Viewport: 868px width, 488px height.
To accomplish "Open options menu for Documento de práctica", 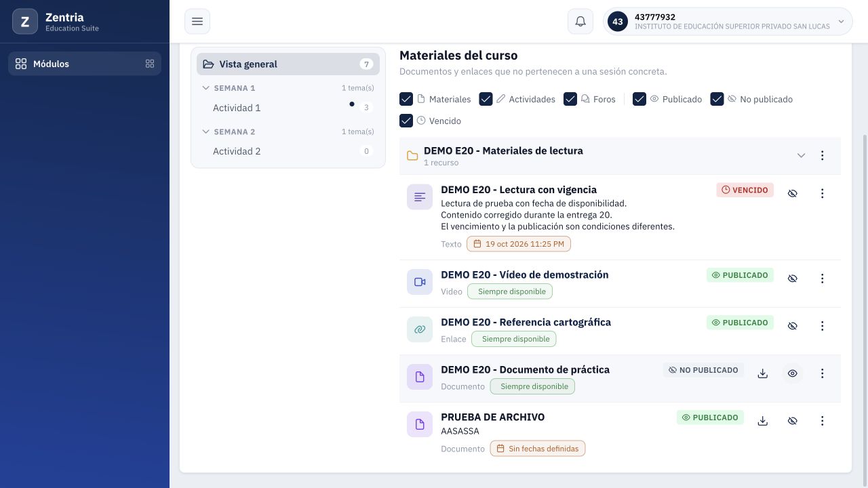I will coord(823,373).
